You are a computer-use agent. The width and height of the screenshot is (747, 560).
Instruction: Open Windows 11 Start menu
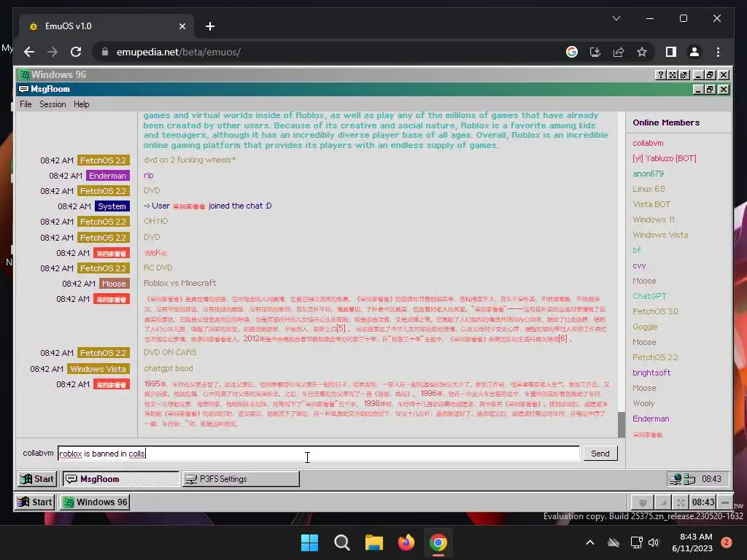pyautogui.click(x=309, y=542)
